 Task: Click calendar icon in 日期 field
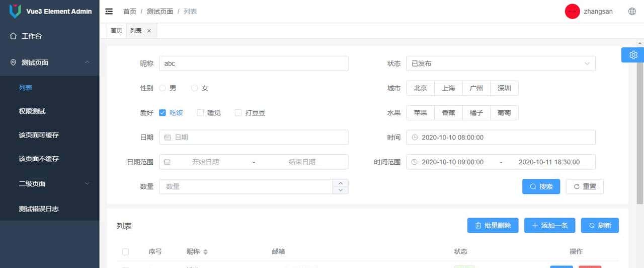coord(168,137)
